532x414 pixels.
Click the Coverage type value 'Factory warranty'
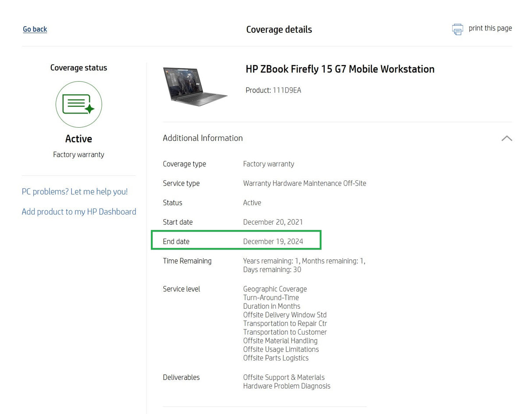click(269, 164)
